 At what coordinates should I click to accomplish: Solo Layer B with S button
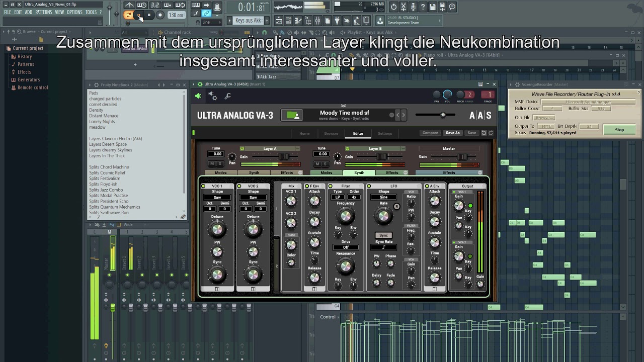325,164
